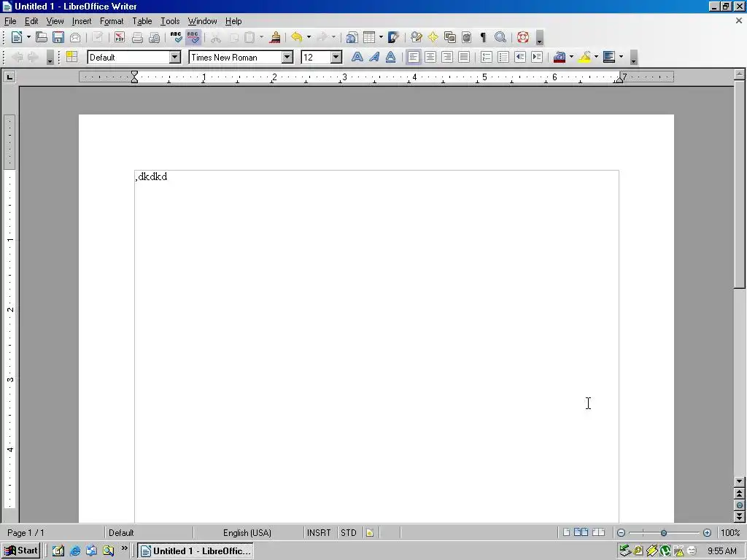The height and width of the screenshot is (560, 747).
Task: Click STD selection mode in status bar
Action: tap(348, 533)
